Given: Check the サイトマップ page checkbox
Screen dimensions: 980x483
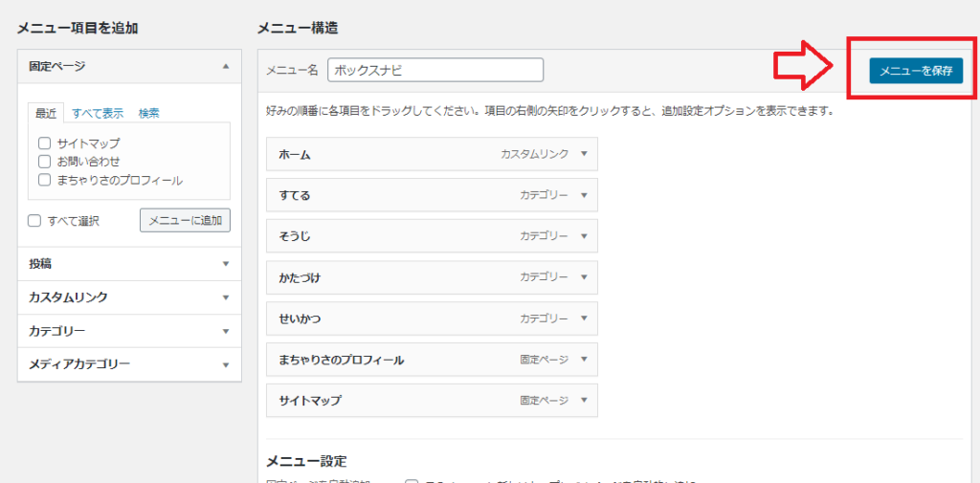Looking at the screenshot, I should click(44, 143).
